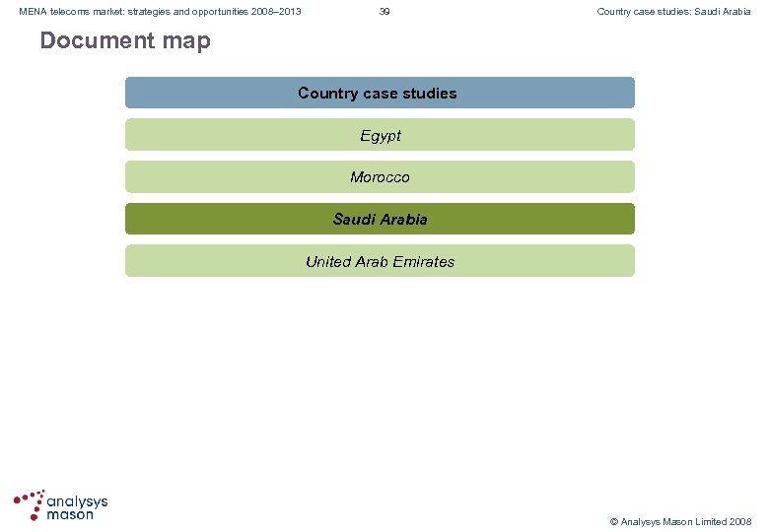Open the United Arab Emirates box
Viewport: 769px width, 532px height.
click(x=380, y=261)
